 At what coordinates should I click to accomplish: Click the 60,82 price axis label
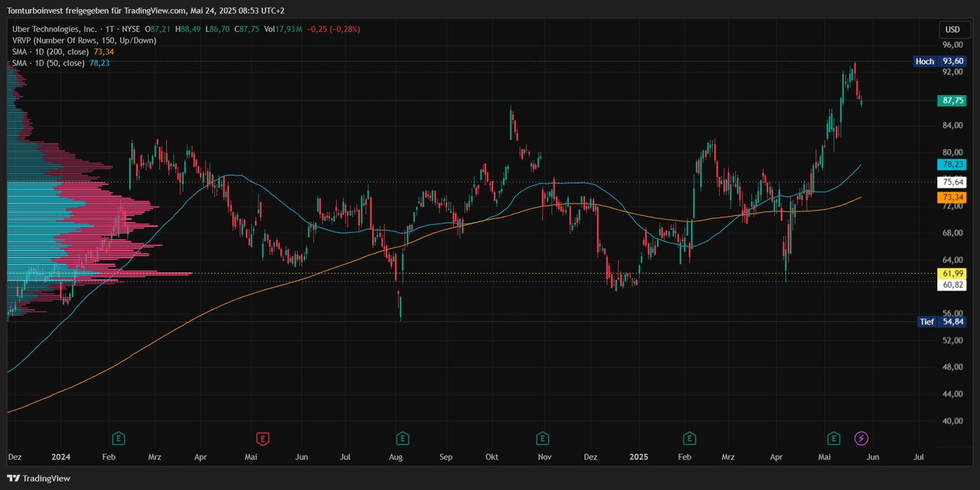(952, 284)
